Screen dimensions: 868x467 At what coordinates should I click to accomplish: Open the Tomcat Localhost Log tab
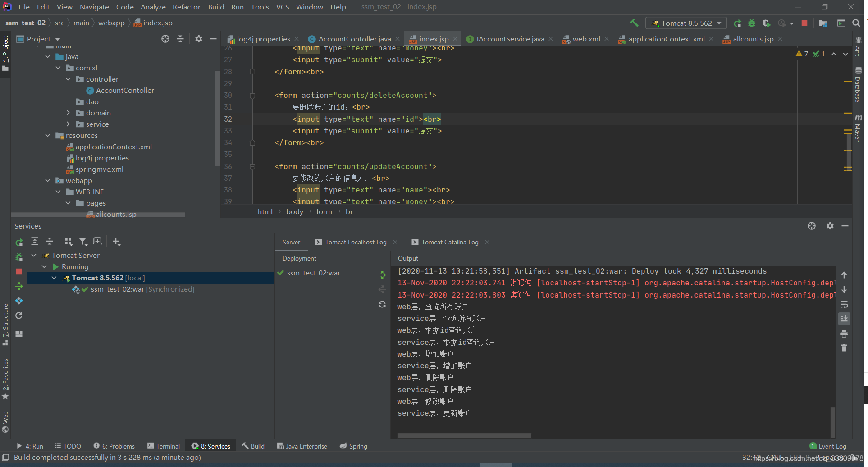coord(356,242)
